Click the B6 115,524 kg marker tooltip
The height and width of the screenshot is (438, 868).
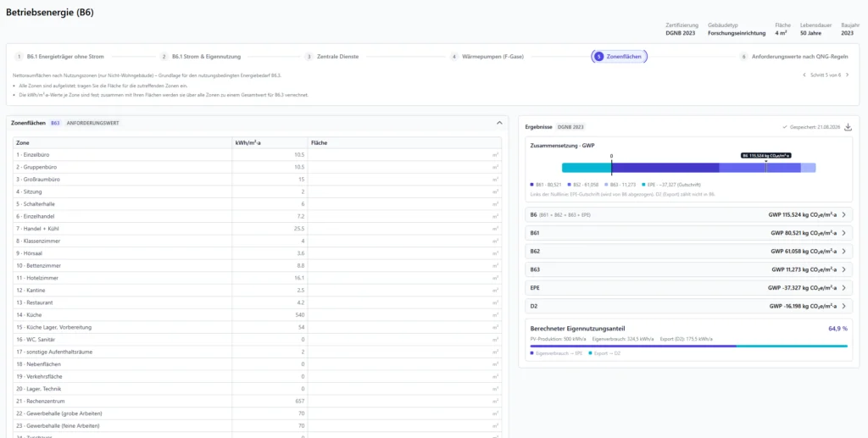click(766, 156)
